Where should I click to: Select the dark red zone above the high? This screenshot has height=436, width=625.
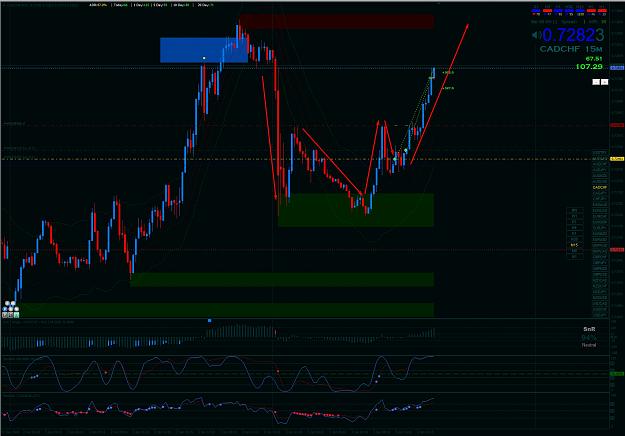pos(337,22)
